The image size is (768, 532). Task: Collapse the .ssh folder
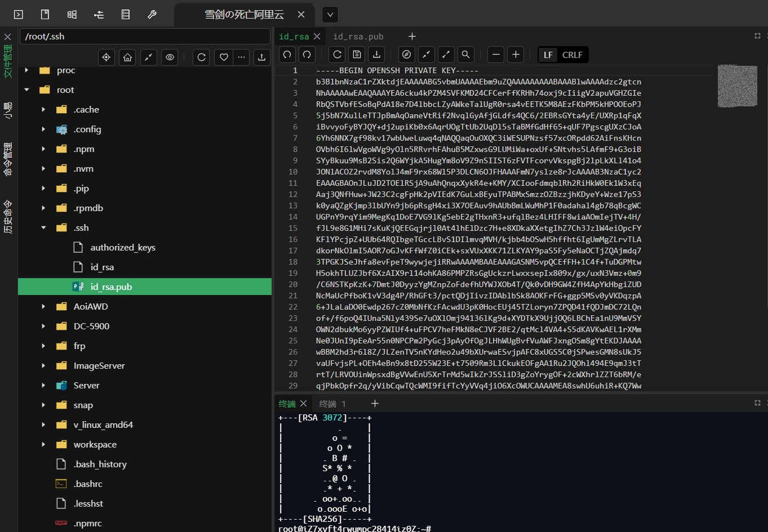[x=43, y=228]
